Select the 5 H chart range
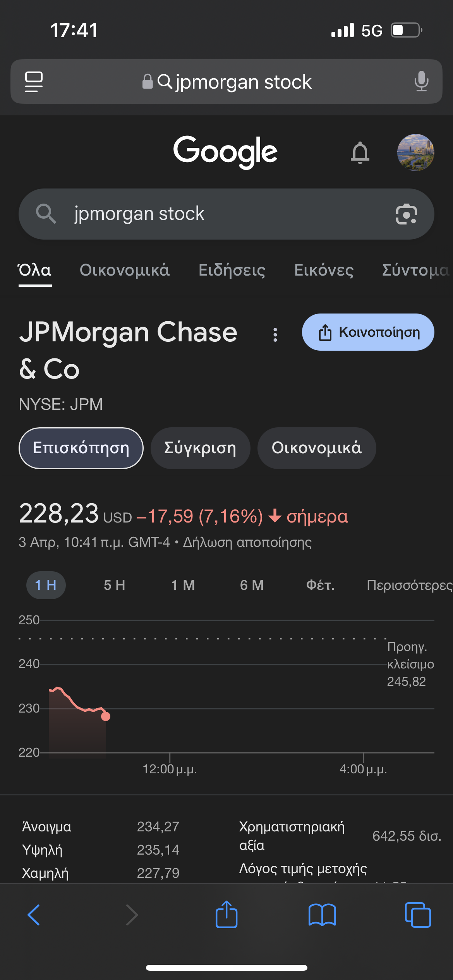 click(x=115, y=585)
